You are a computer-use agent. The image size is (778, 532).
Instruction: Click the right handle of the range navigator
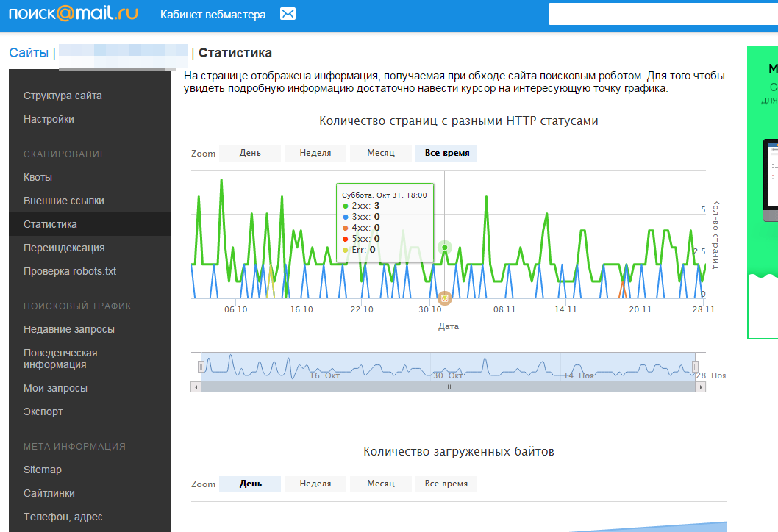[696, 366]
